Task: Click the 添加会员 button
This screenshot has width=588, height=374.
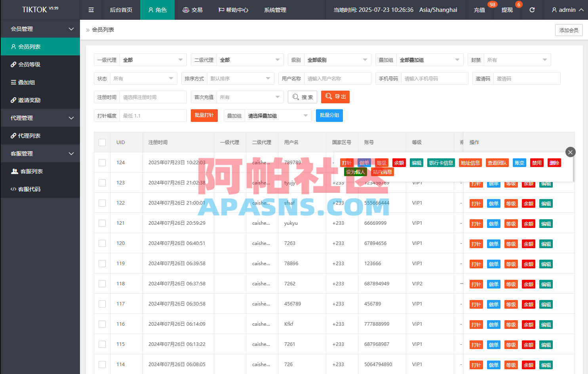Action: 569,30
